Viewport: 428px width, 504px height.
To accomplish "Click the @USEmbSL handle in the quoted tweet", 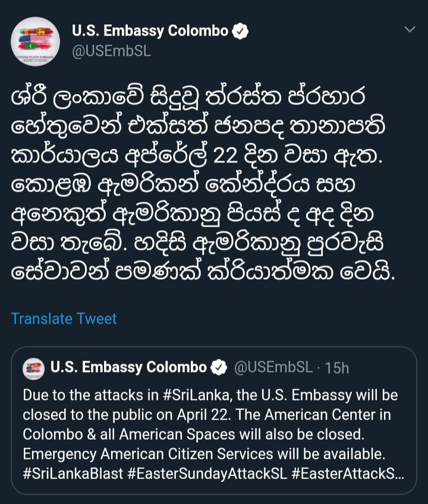I will (x=273, y=368).
